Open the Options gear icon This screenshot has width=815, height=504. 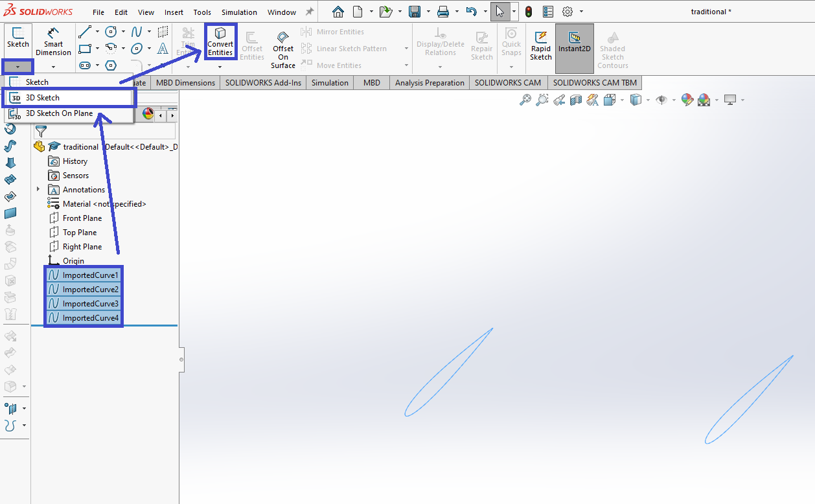(568, 12)
